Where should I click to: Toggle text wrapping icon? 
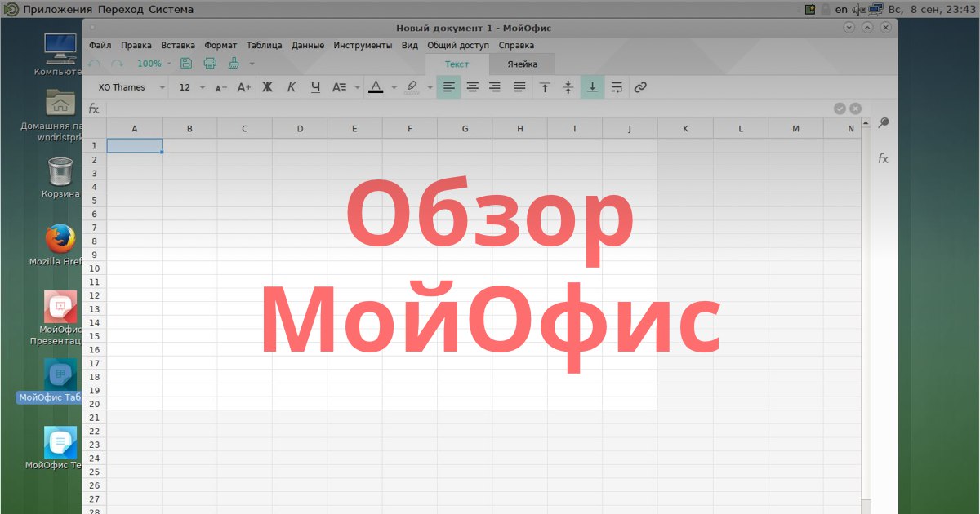pyautogui.click(x=617, y=87)
